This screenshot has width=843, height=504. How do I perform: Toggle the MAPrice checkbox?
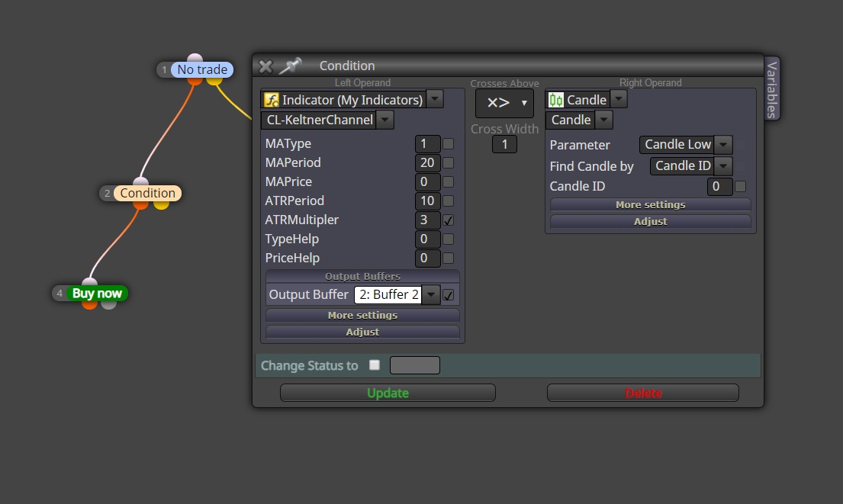tap(448, 182)
